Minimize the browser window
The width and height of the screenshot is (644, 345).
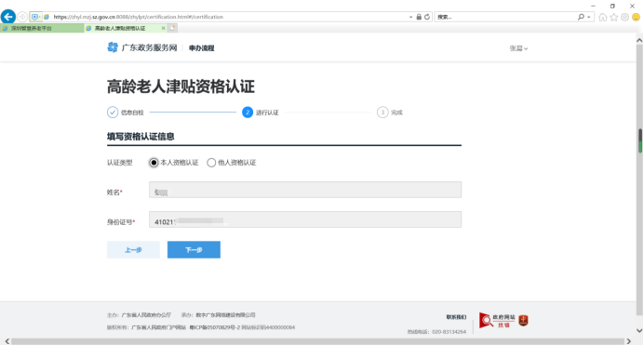click(593, 6)
